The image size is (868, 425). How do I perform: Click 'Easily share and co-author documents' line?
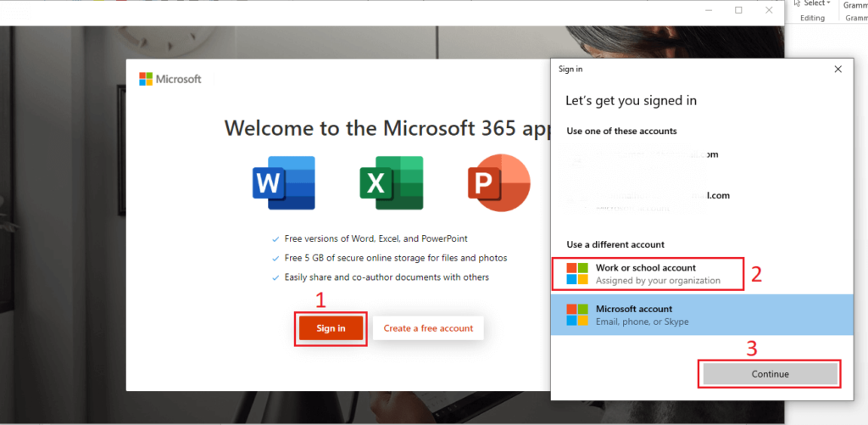(387, 277)
